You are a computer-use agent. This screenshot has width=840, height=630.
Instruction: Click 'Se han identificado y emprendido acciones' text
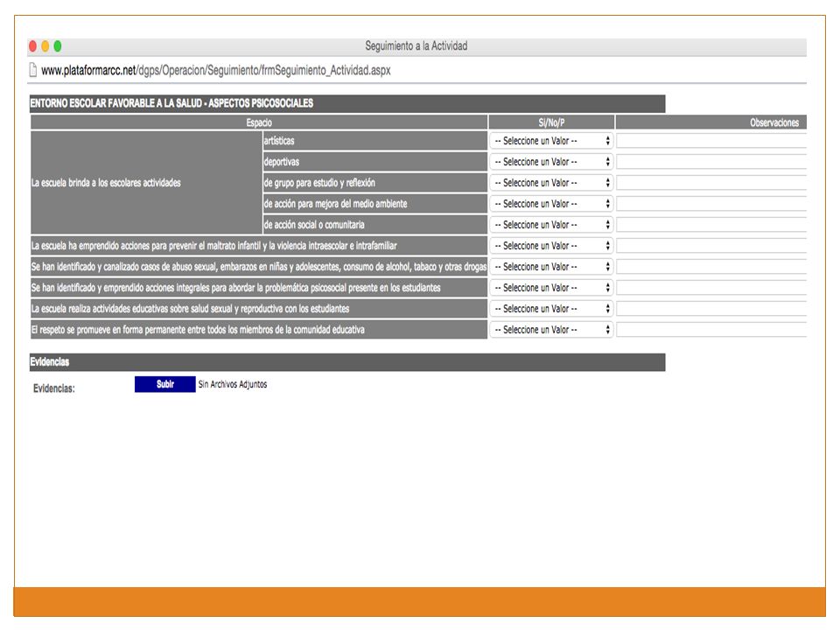tap(235, 288)
